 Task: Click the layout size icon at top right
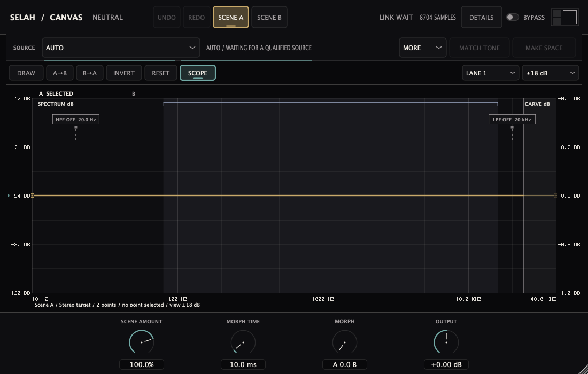[565, 17]
